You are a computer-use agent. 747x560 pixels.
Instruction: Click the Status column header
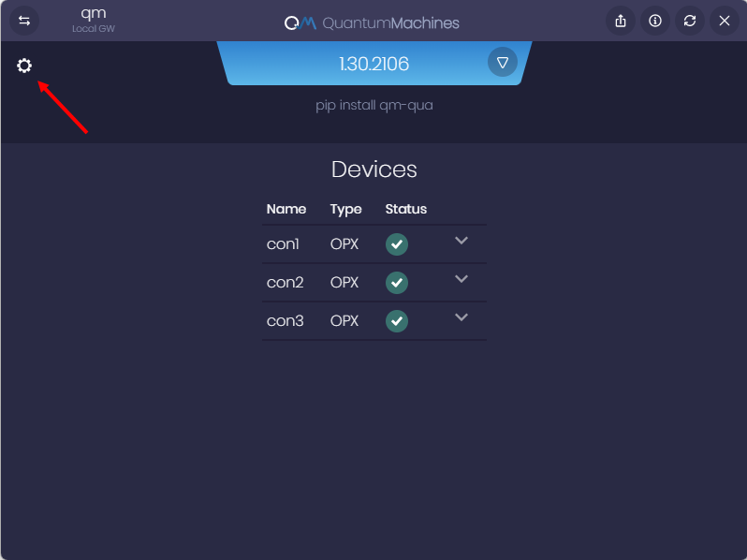point(405,209)
